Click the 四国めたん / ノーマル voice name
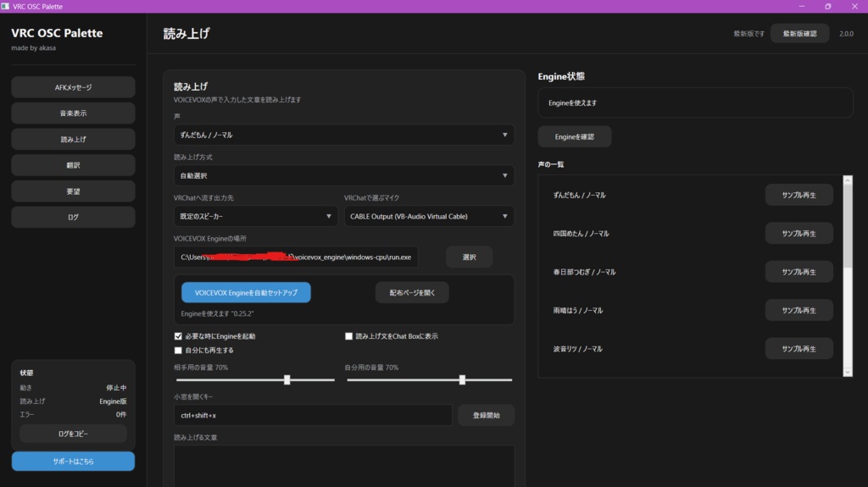Viewport: 868px width, 487px height. [581, 234]
